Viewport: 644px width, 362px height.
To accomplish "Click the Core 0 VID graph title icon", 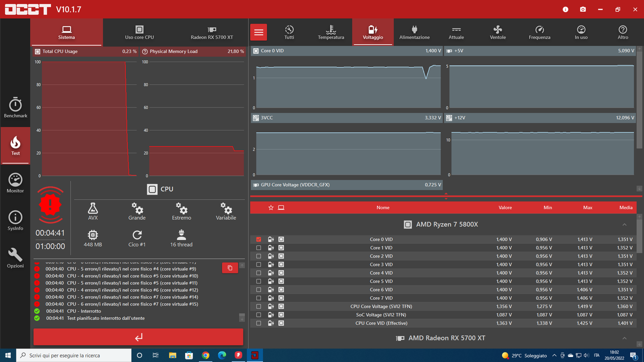I will click(256, 51).
